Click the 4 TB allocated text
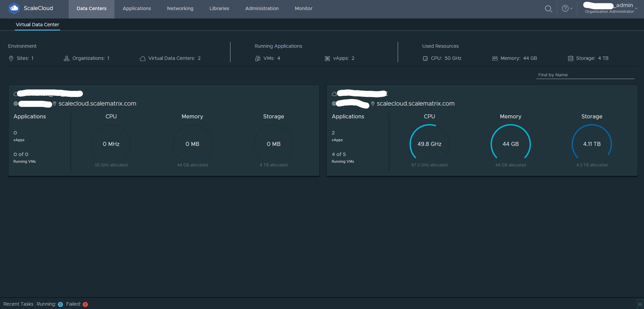Image resolution: width=644 pixels, height=309 pixels. point(274,165)
